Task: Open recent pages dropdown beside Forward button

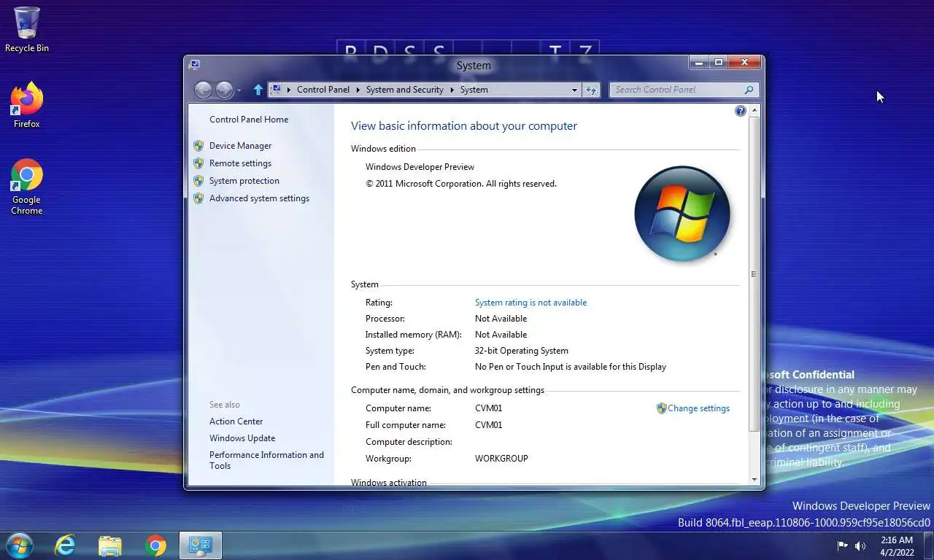Action: click(239, 90)
